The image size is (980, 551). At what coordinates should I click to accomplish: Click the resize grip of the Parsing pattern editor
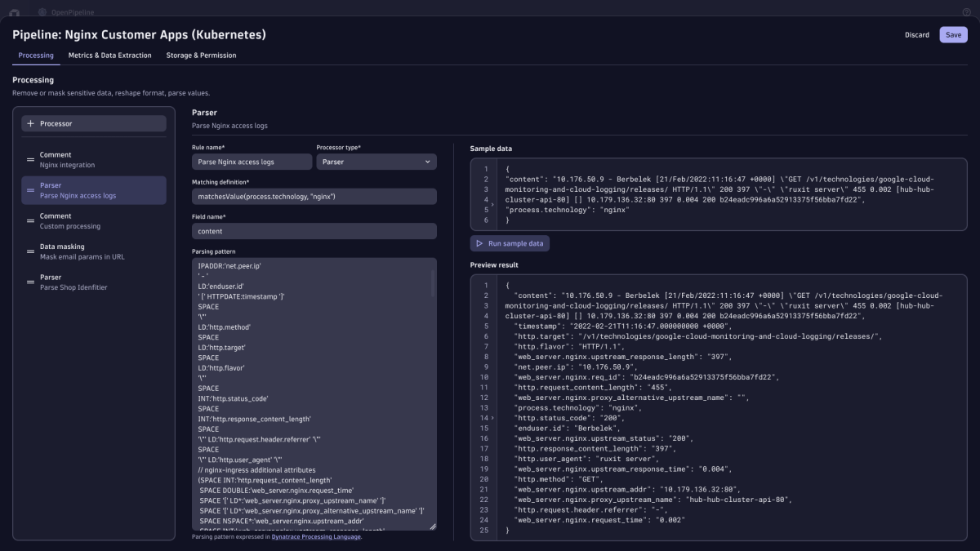434,527
